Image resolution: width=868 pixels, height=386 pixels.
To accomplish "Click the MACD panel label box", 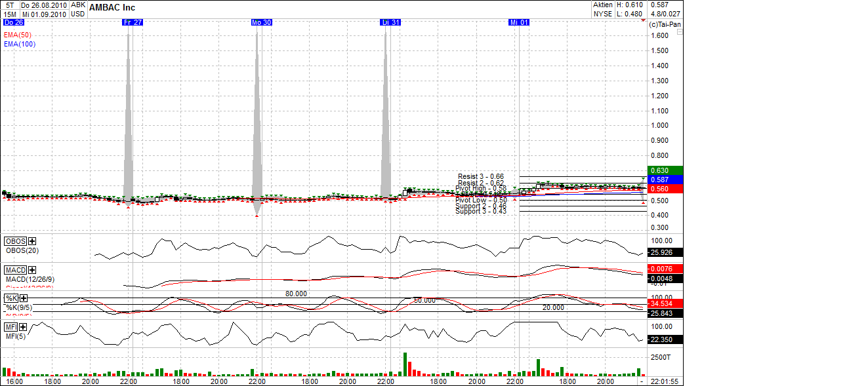I will (16, 270).
